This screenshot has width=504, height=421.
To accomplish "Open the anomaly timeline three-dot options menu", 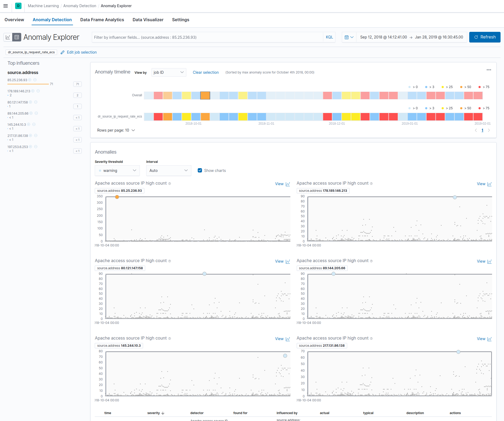I will click(x=489, y=70).
